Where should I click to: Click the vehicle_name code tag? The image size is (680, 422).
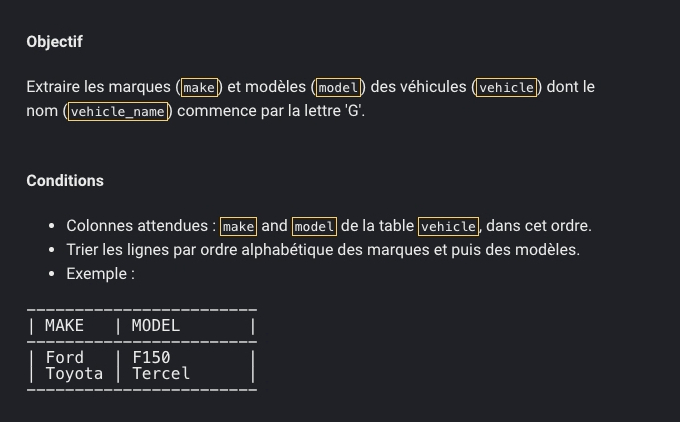coord(118,112)
